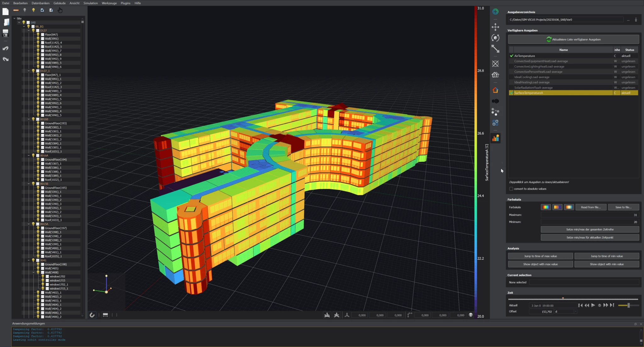Click the faded checkbox deselect-all icon

point(51,10)
